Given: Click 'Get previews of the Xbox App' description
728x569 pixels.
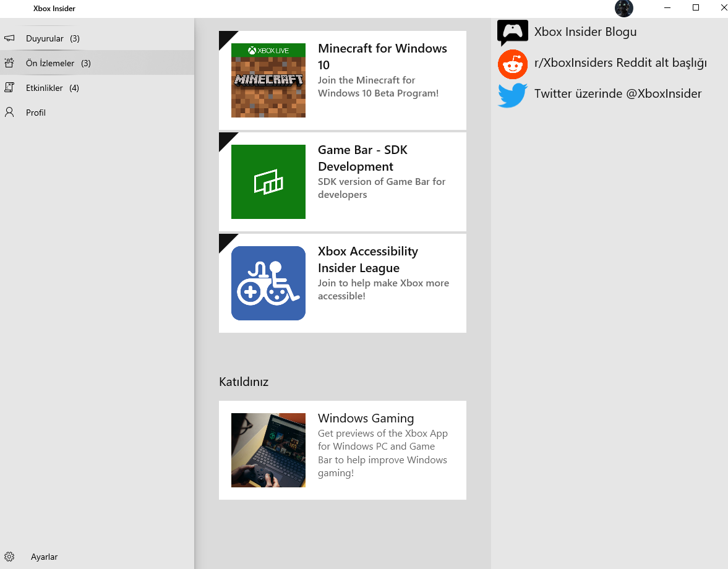Looking at the screenshot, I should 383,453.
